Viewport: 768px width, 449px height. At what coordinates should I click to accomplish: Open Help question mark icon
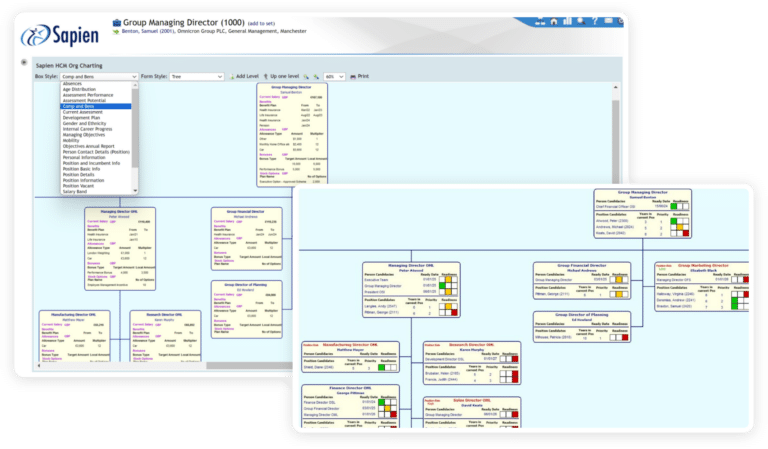(595, 21)
